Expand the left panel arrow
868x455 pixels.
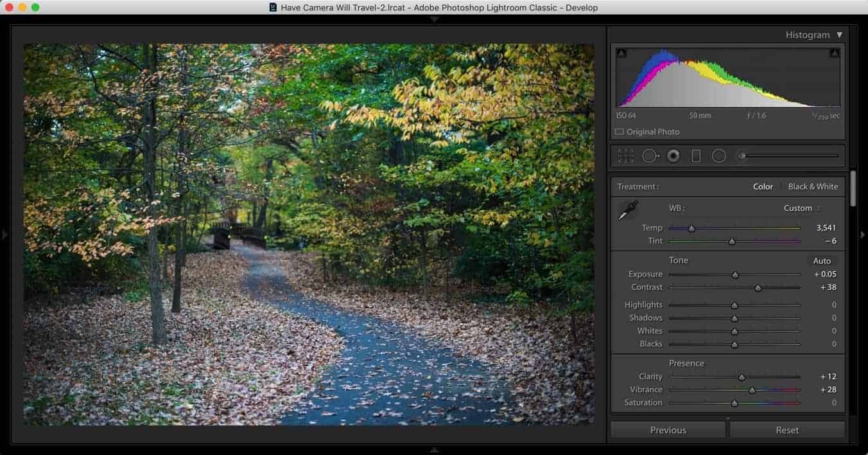coord(4,235)
